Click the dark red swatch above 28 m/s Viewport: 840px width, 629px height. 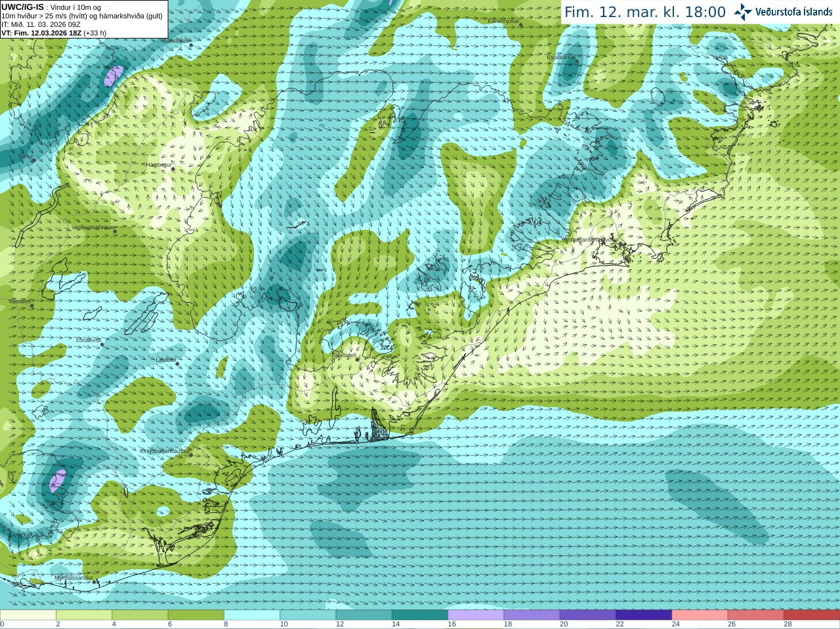812,615
